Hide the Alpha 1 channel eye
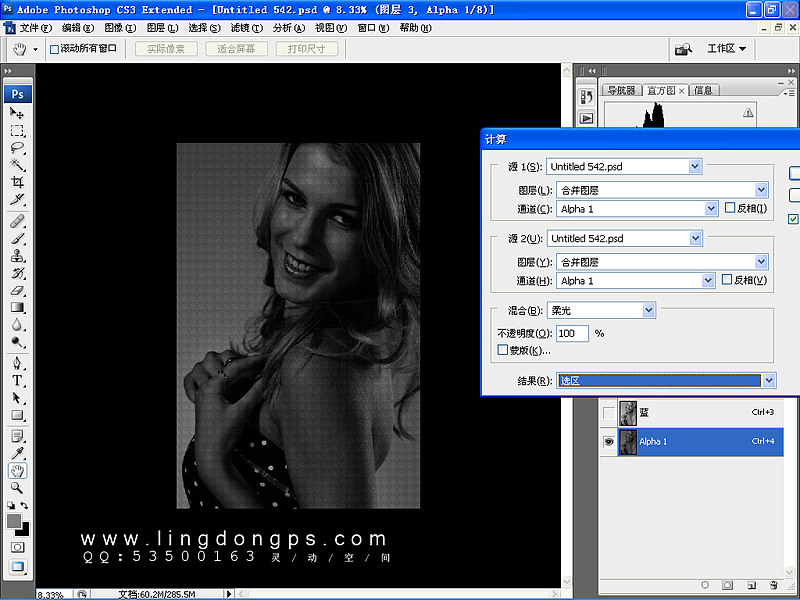This screenshot has width=800, height=600. (x=609, y=442)
